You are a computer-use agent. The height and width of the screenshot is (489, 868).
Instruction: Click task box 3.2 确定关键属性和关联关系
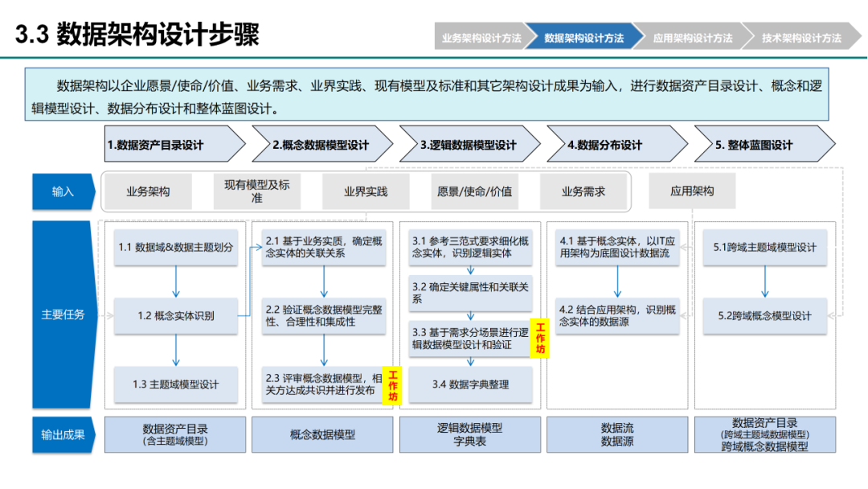coord(470,293)
